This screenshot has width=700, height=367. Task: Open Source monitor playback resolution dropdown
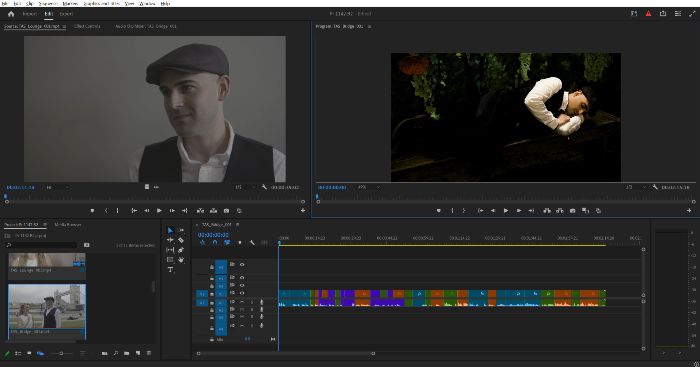click(x=245, y=187)
